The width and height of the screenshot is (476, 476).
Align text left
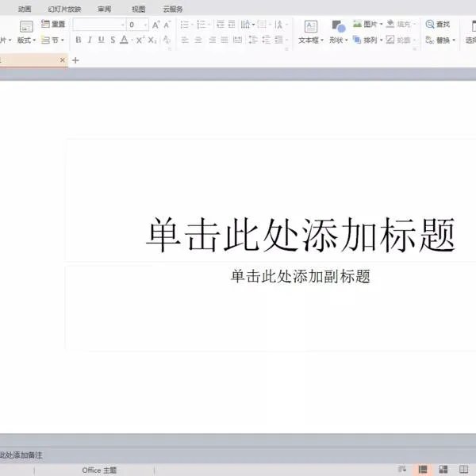click(185, 40)
